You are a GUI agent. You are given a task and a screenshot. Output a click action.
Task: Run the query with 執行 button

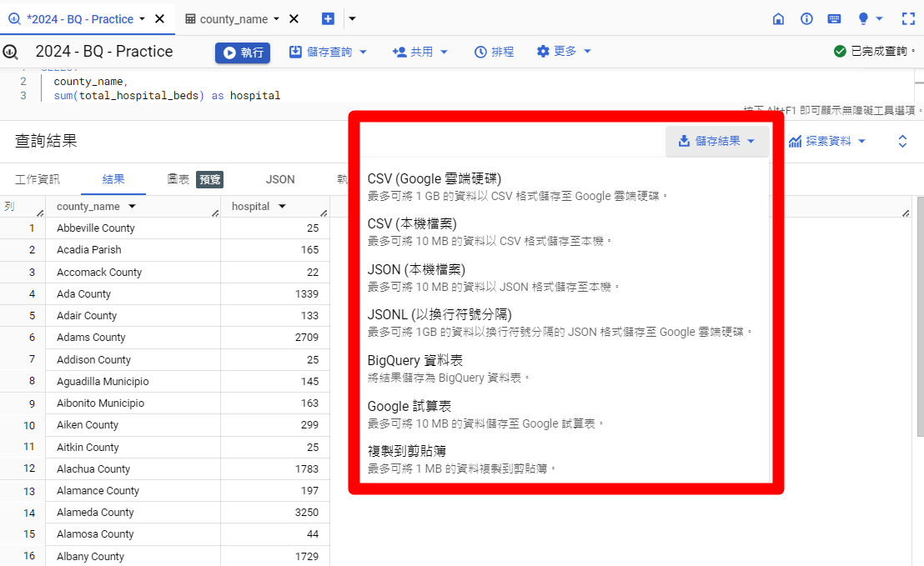242,53
